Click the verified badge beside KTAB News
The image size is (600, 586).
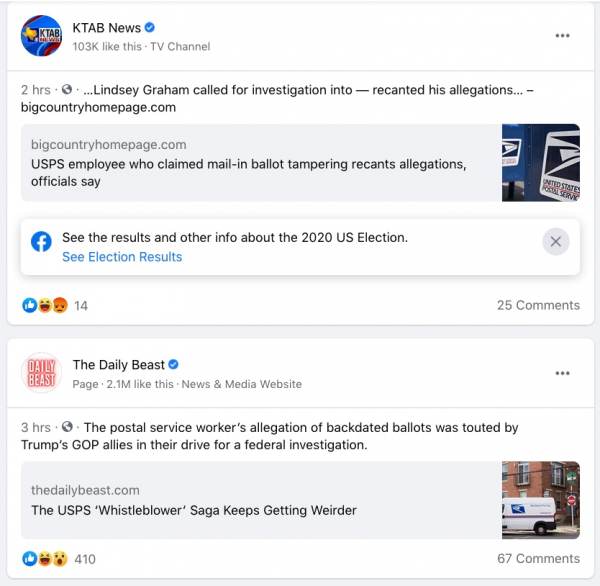tap(150, 28)
